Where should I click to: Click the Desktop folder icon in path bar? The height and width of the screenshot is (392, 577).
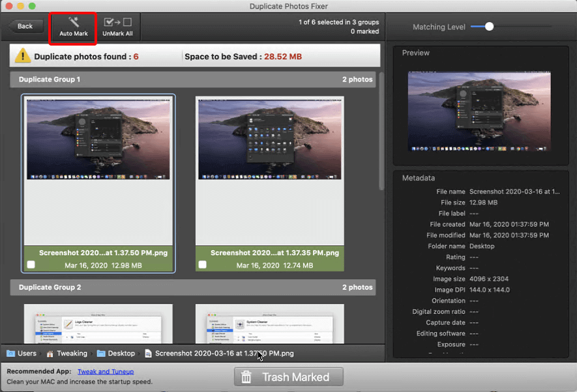pos(101,354)
